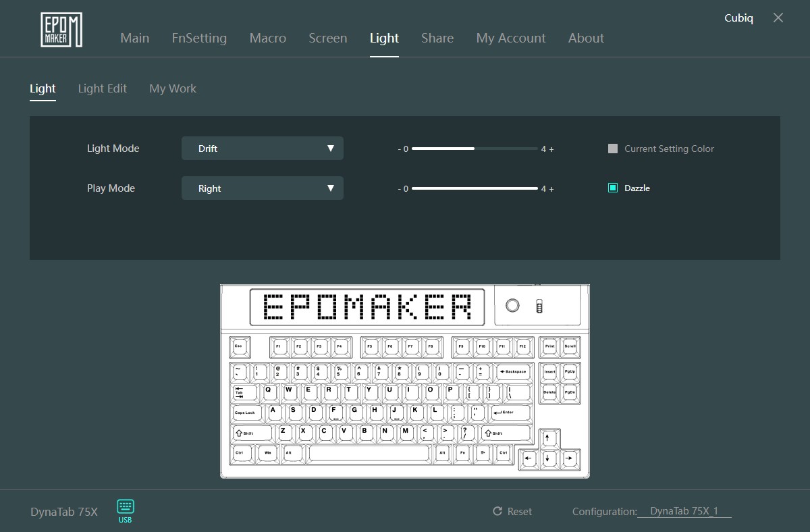Image resolution: width=810 pixels, height=532 pixels.
Task: Enable the Current Setting Color checkbox
Action: pos(613,149)
